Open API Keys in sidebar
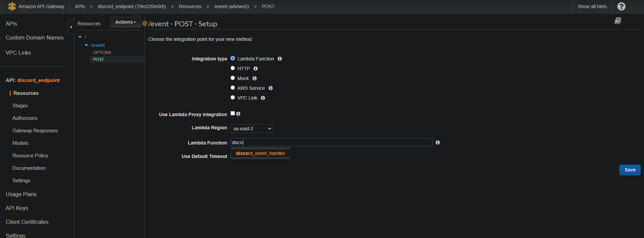 coord(17,208)
